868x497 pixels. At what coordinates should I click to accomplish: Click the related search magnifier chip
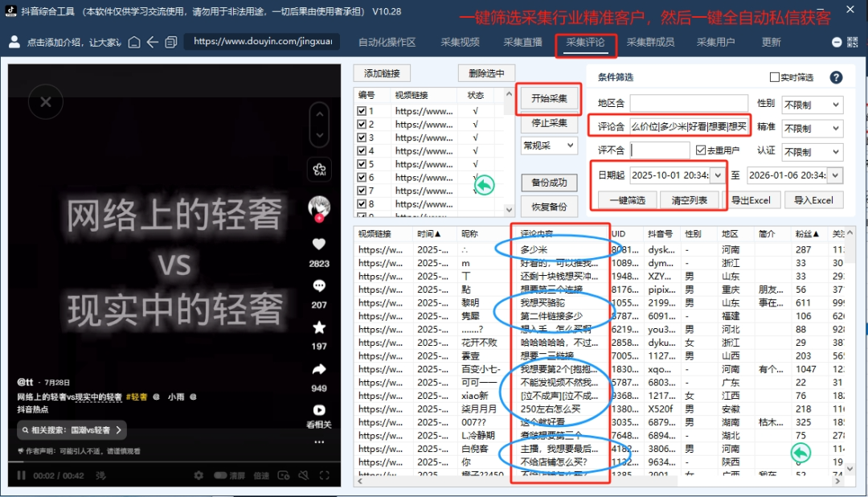[72, 430]
